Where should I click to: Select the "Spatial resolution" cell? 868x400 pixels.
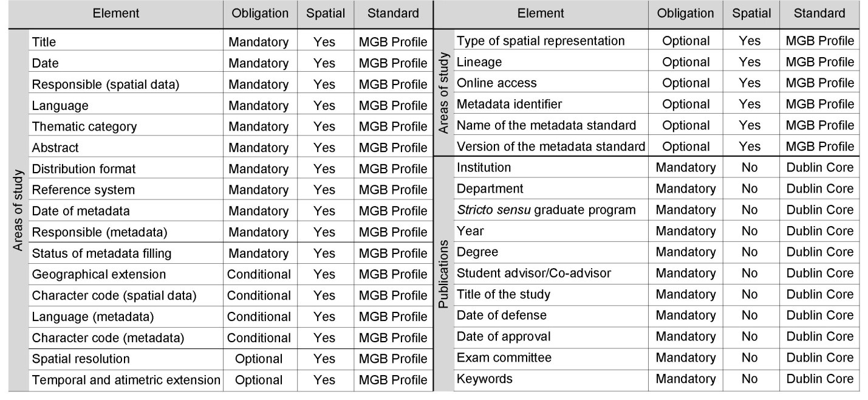pyautogui.click(x=81, y=359)
